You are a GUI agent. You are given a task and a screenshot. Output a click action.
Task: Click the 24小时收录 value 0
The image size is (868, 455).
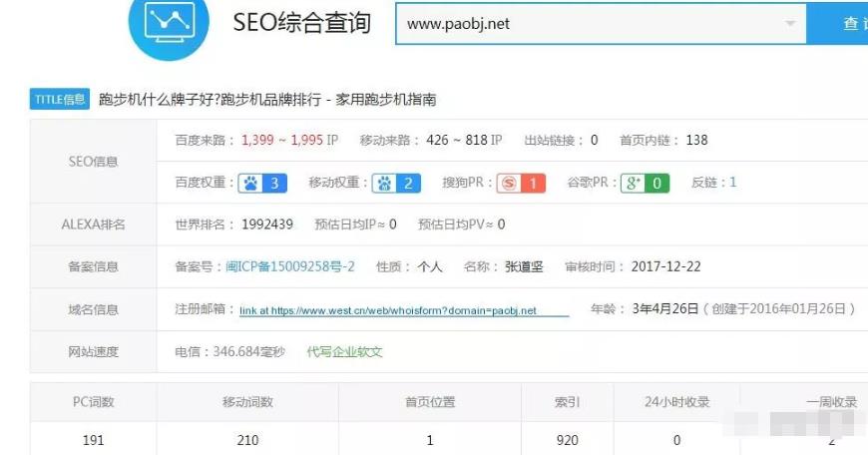[676, 441]
